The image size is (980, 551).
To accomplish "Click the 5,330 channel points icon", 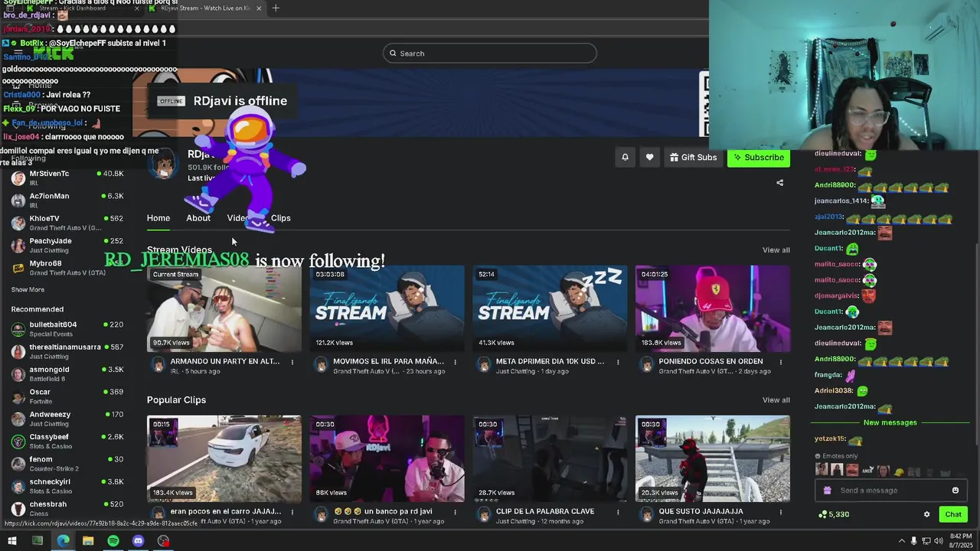I will (x=823, y=514).
